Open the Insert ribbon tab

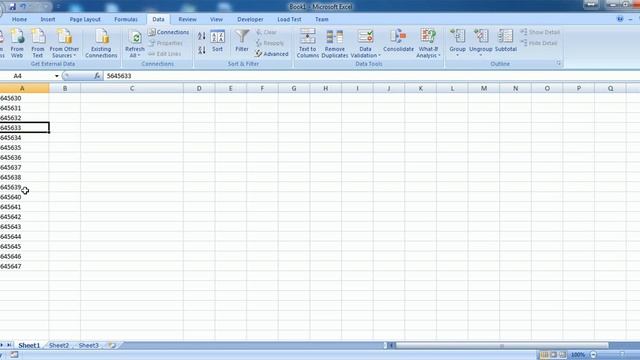[48, 19]
